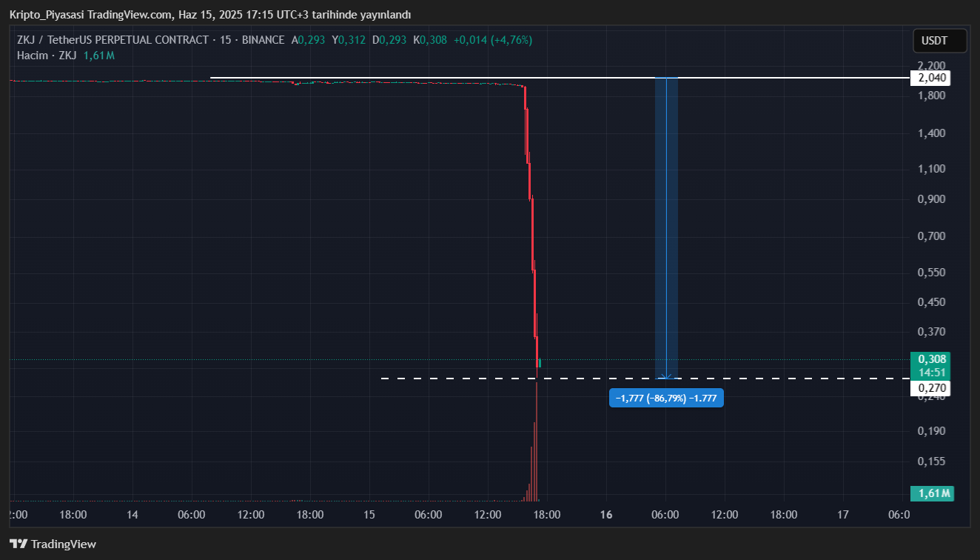Image resolution: width=980 pixels, height=560 pixels.
Task: Click the 2,040 price label on axis
Action: tap(931, 78)
